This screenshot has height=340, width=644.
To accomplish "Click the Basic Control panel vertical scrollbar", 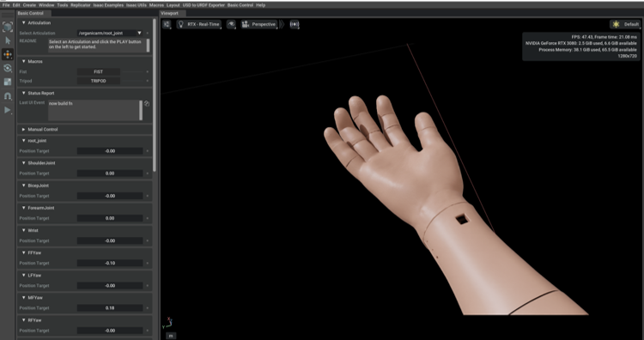I will (x=155, y=94).
